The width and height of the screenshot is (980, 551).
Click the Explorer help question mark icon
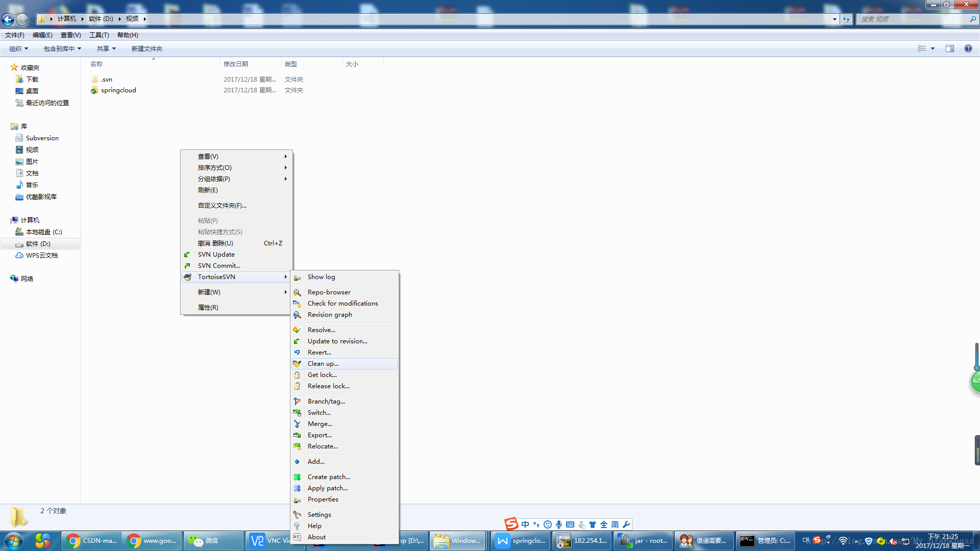(968, 48)
